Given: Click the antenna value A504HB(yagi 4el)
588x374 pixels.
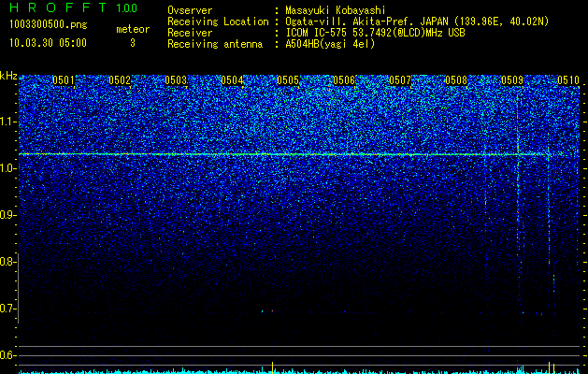Looking at the screenshot, I should coord(330,44).
